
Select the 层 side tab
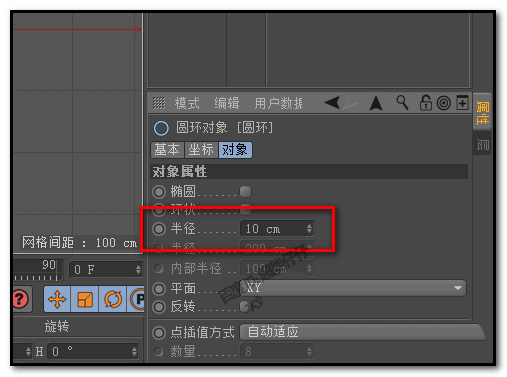[x=482, y=144]
